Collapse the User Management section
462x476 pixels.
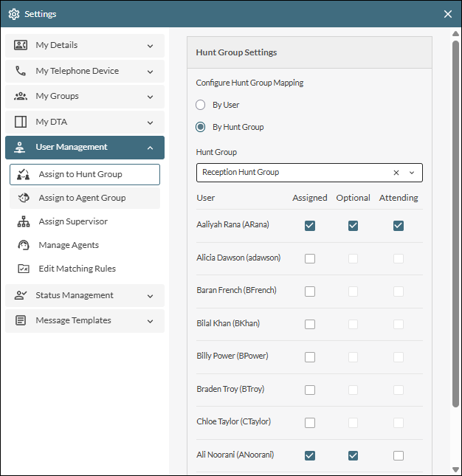(150, 148)
